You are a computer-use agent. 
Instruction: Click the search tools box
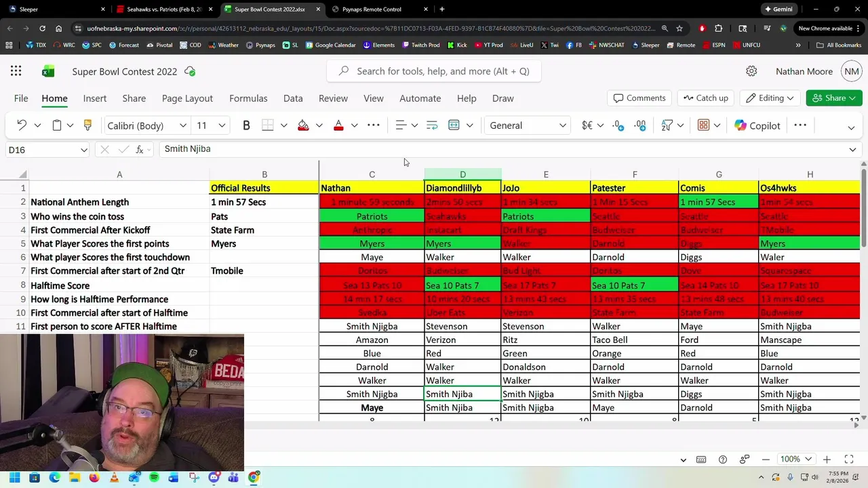(x=434, y=71)
